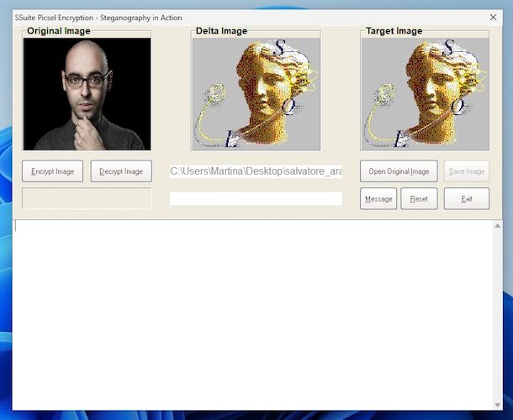This screenshot has height=420, width=513.
Task: Open Original Image via its button
Action: point(399,171)
